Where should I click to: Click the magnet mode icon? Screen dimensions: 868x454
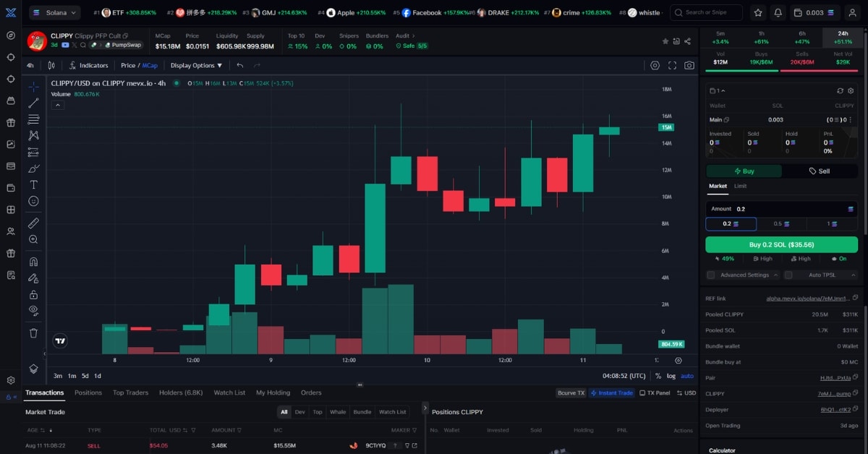click(x=33, y=262)
